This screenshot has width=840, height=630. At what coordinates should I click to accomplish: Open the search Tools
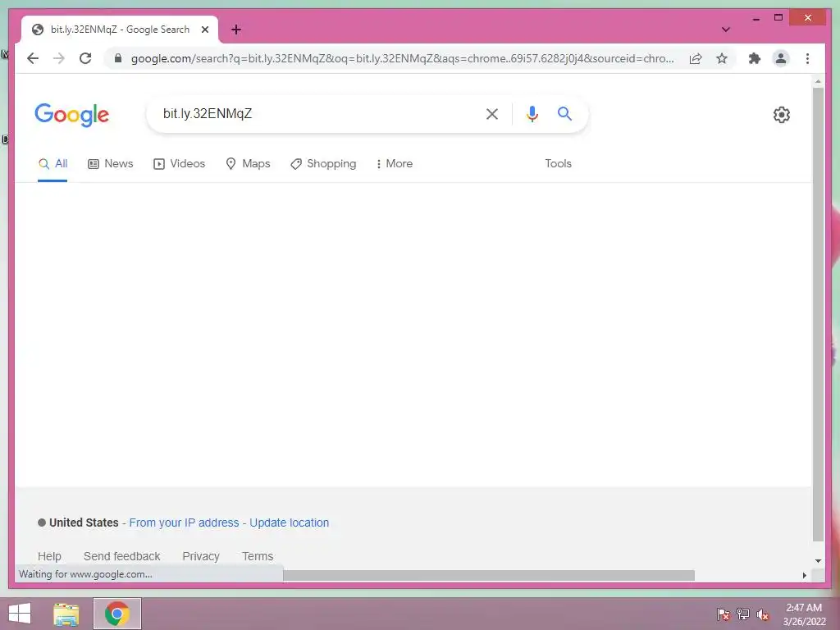pyautogui.click(x=558, y=163)
